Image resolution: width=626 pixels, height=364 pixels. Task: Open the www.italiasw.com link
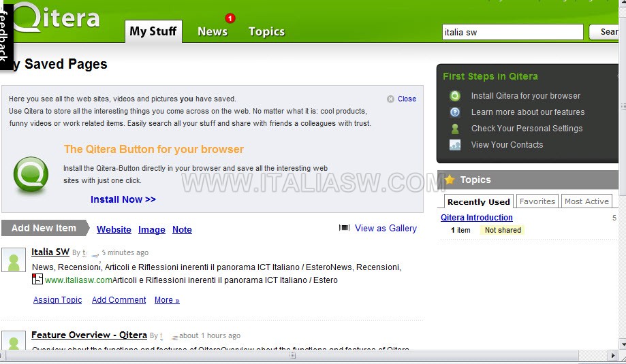coord(78,280)
